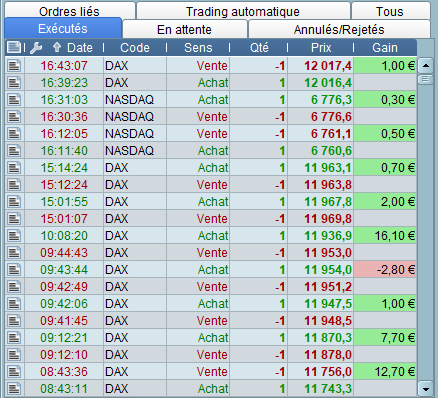Open the order detail icon for the 16:31:03 row

point(14,100)
